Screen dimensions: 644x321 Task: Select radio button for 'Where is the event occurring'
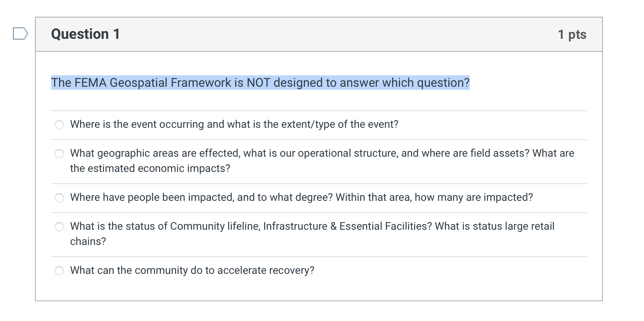click(x=59, y=124)
